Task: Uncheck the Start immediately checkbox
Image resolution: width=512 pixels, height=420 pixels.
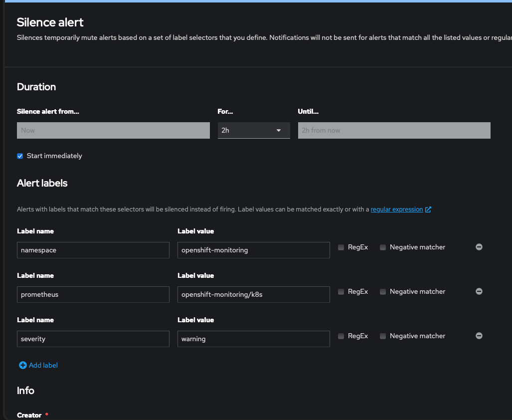Action: click(20, 156)
